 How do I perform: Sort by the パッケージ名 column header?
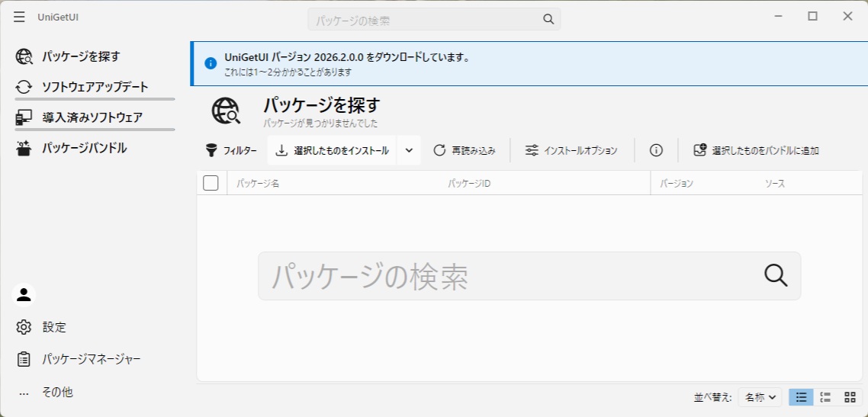pos(258,184)
